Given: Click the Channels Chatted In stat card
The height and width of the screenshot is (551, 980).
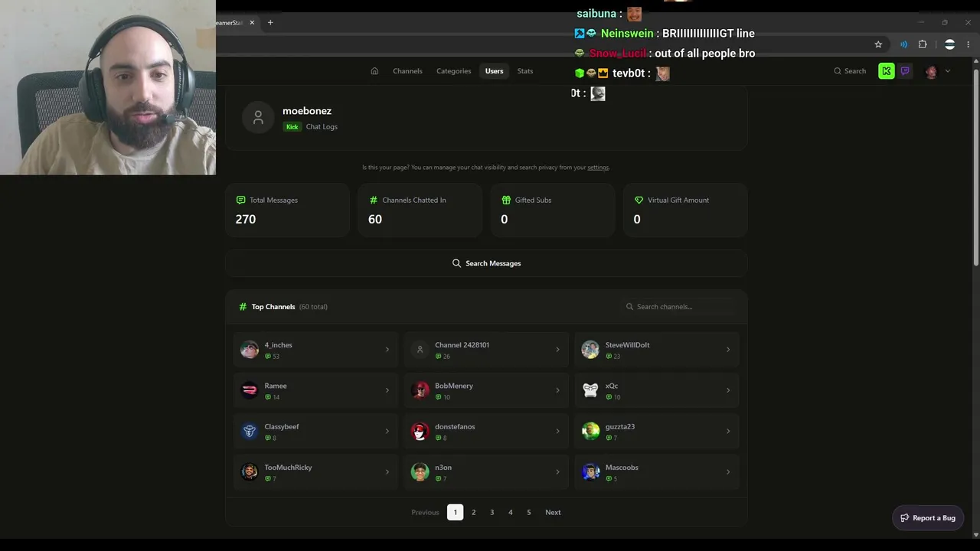Looking at the screenshot, I should pyautogui.click(x=420, y=210).
